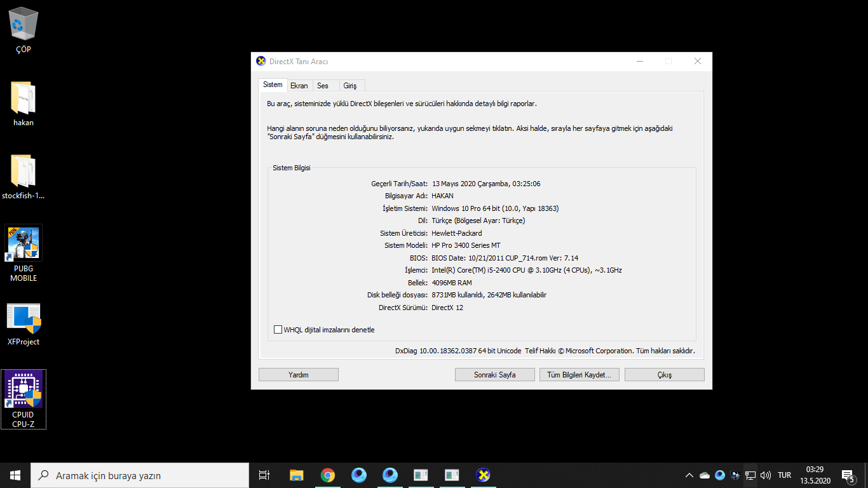
Task: Select the CPUID CPU-Z shortcut
Action: (24, 399)
